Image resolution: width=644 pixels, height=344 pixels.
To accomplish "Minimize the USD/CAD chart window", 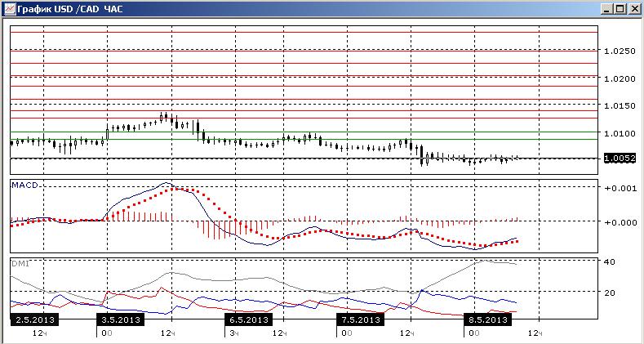I will click(x=608, y=9).
